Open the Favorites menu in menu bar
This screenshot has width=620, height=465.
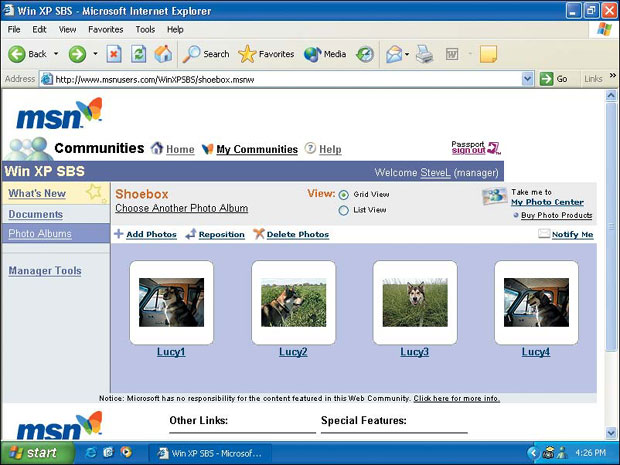(105, 30)
